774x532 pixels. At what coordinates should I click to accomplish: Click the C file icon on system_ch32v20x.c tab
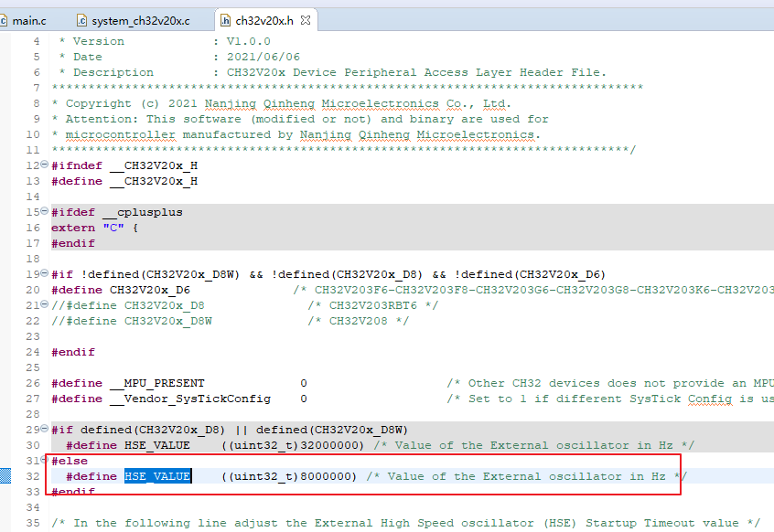81,20
